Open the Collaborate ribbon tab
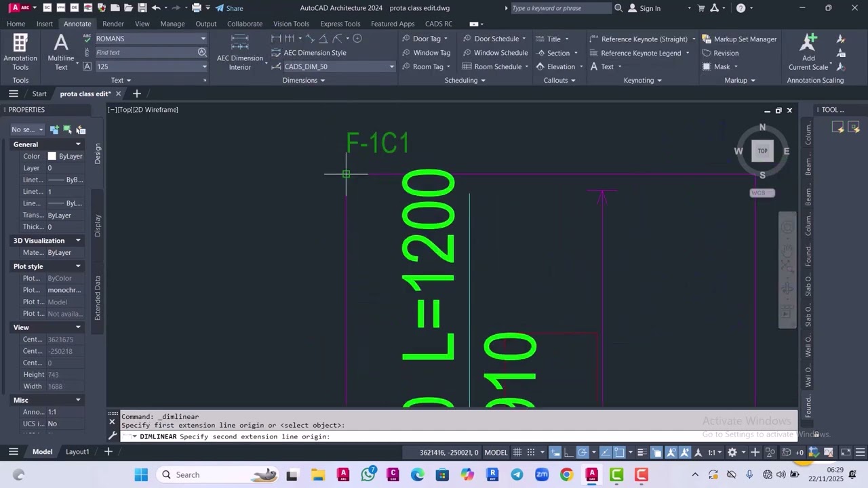 [x=245, y=24]
